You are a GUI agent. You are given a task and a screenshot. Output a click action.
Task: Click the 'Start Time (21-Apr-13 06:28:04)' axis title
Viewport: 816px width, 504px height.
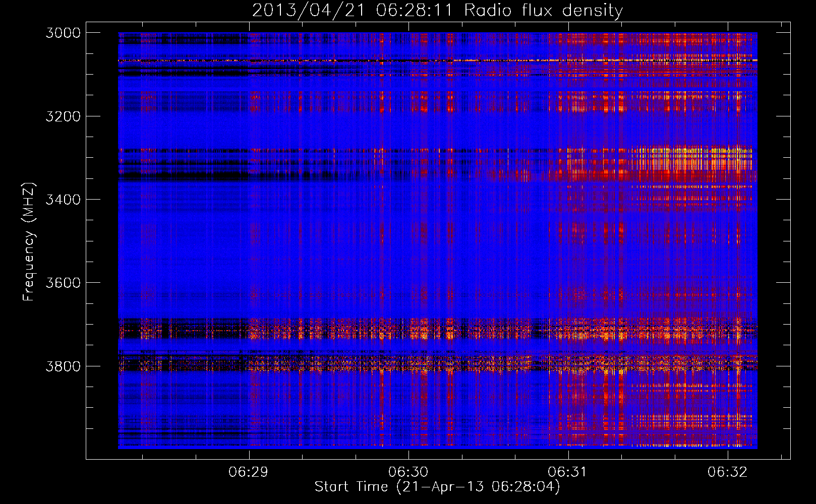437,487
